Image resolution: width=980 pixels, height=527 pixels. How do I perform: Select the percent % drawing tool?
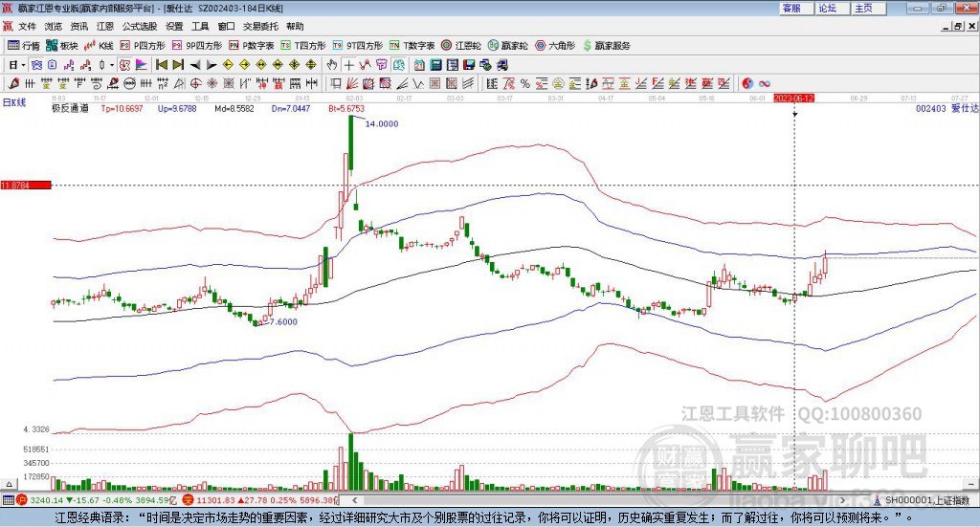pyautogui.click(x=525, y=83)
